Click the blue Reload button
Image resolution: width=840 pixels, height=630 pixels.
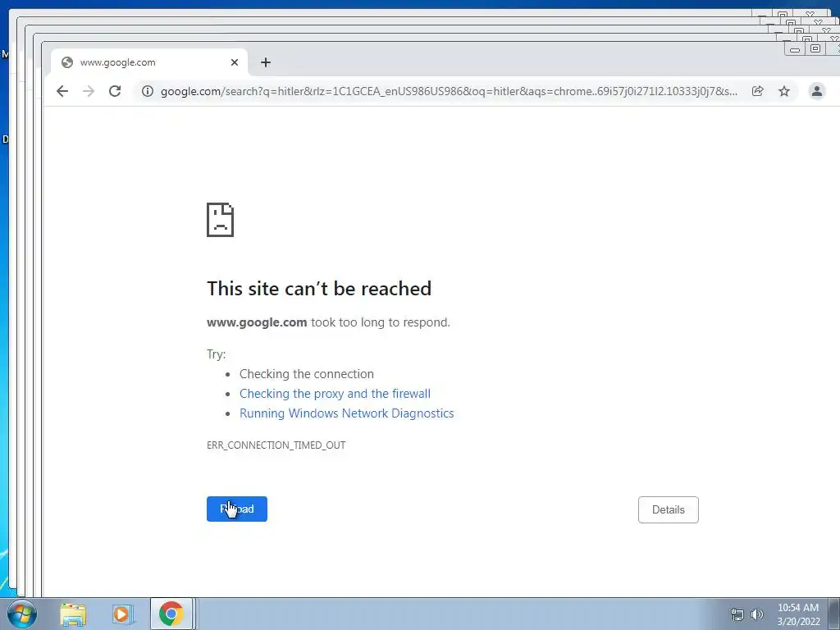(x=237, y=509)
